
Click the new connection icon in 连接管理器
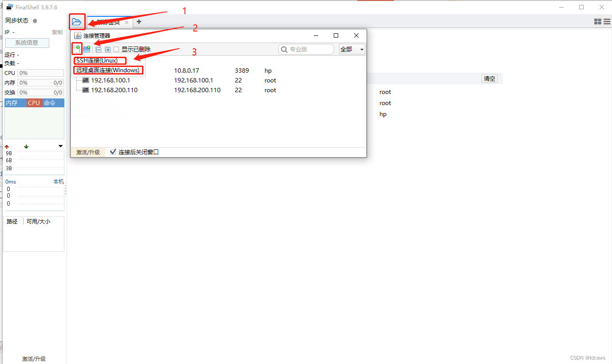click(x=77, y=49)
